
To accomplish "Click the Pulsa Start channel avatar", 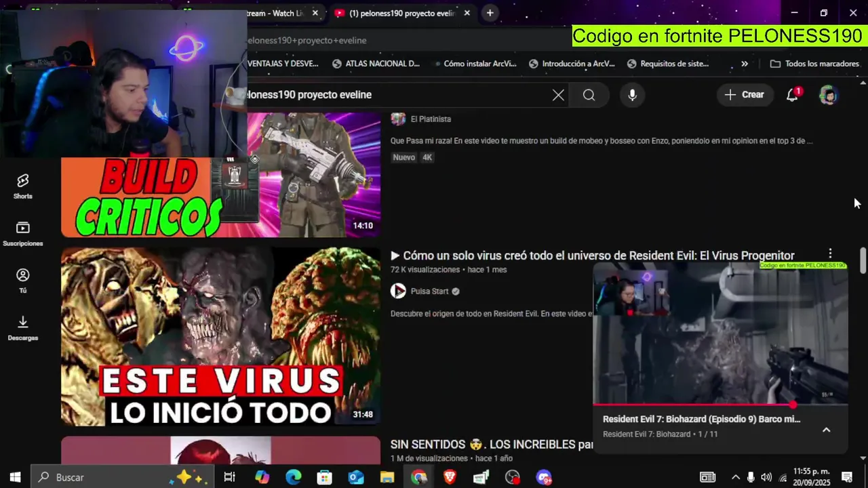I will pyautogui.click(x=398, y=291).
